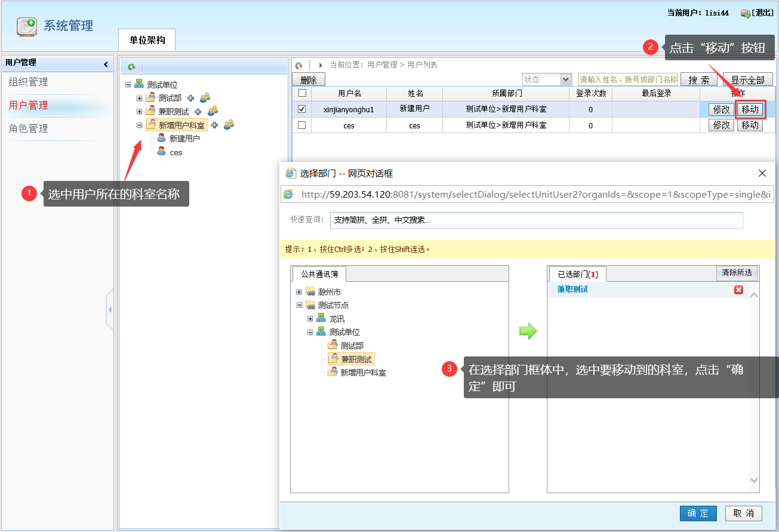Viewport: 779px width, 532px height.
Task: Click the selected-departments list scroll down arrow
Action: click(x=754, y=481)
